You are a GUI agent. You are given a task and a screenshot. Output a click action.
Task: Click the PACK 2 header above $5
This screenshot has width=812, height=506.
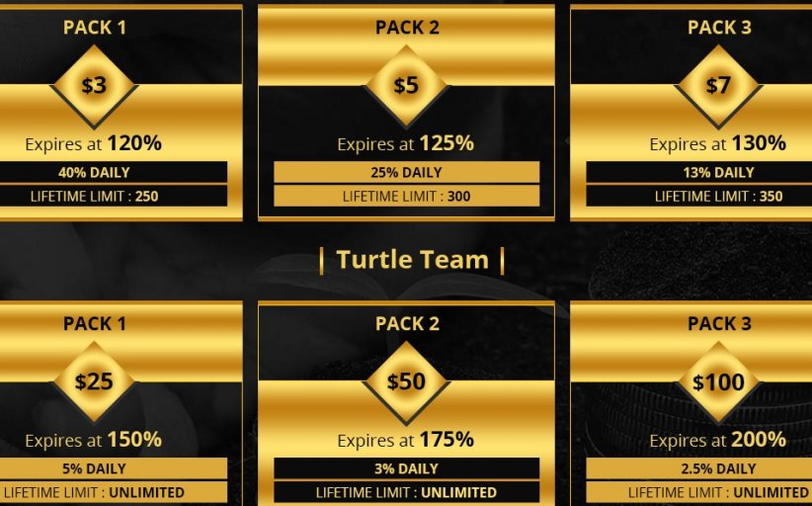406,28
